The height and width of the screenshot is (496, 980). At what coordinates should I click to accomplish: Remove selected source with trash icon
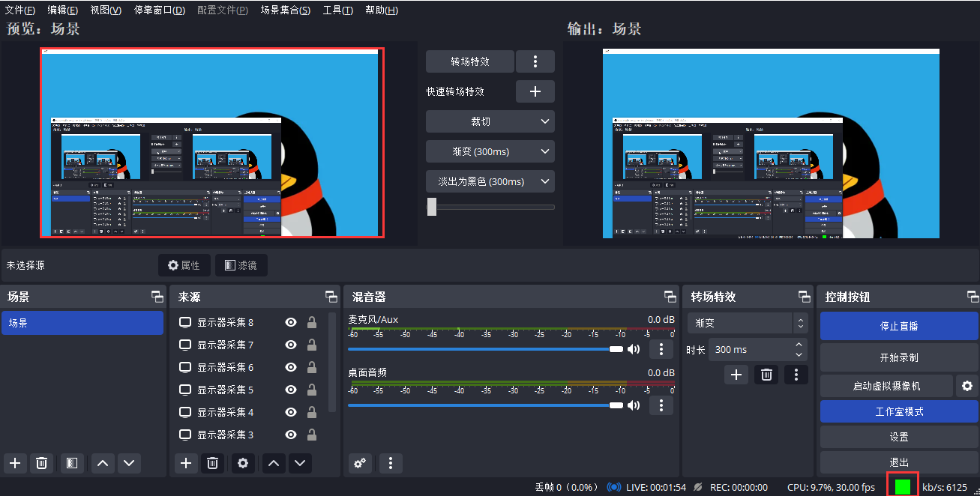[213, 463]
